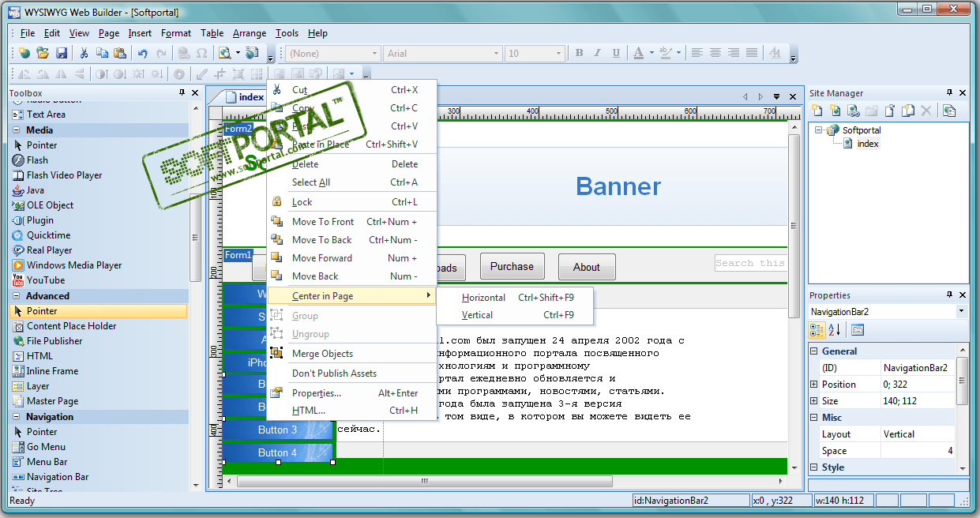Collapse the Media section in Toolbox

pyautogui.click(x=17, y=130)
